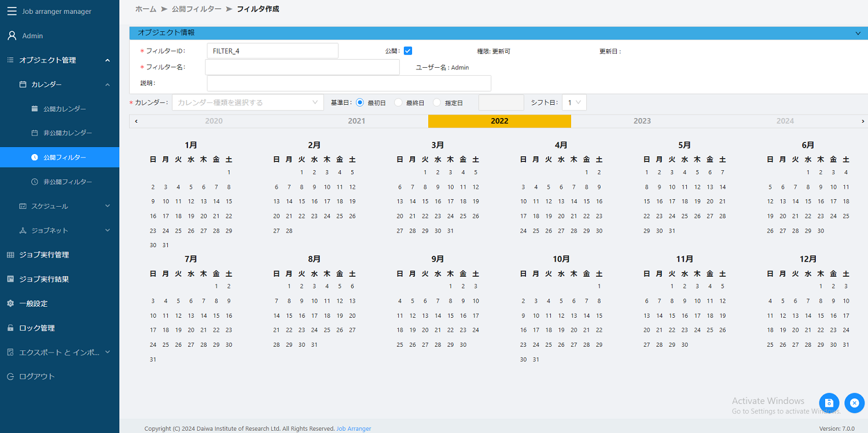The width and height of the screenshot is (868, 433).
Task: Open the カレンダー種類を選択する dropdown
Action: point(248,102)
